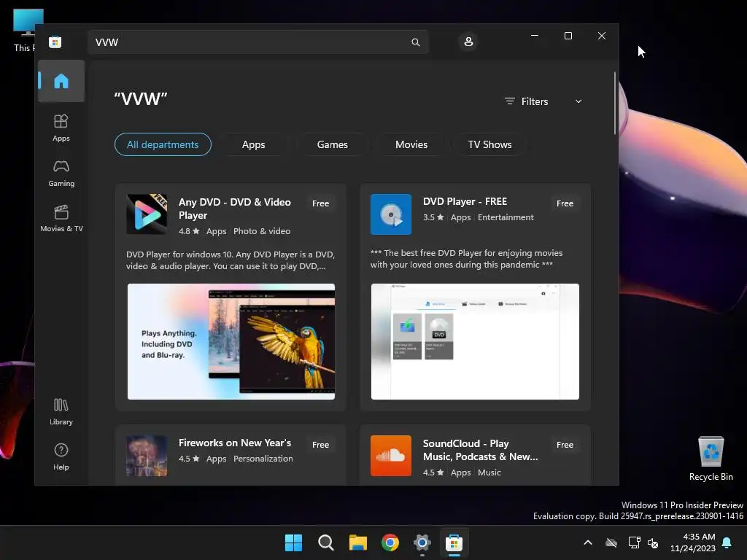
Task: Open Movies & TV in the sidebar
Action: pyautogui.click(x=61, y=218)
